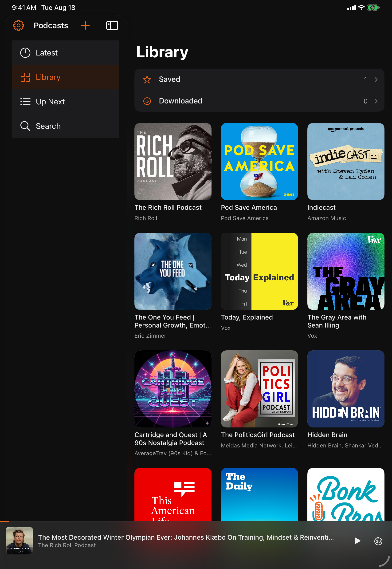This screenshot has width=392, height=569.
Task: Click 'Pod Save America' title text
Action: pyautogui.click(x=249, y=207)
